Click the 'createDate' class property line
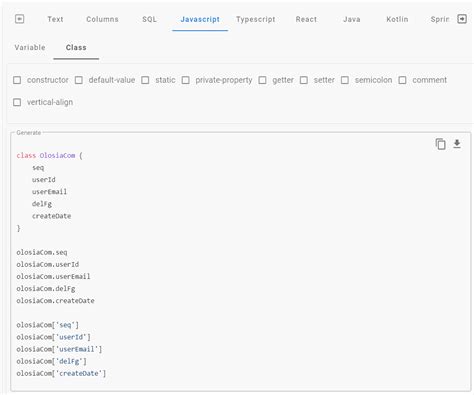The width and height of the screenshot is (474, 395). pyautogui.click(x=51, y=216)
